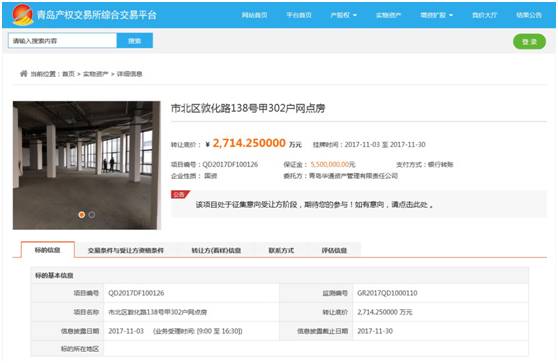This screenshot has width=558, height=363.
Task: Click the 委托方 company name text
Action: [x=353, y=176]
